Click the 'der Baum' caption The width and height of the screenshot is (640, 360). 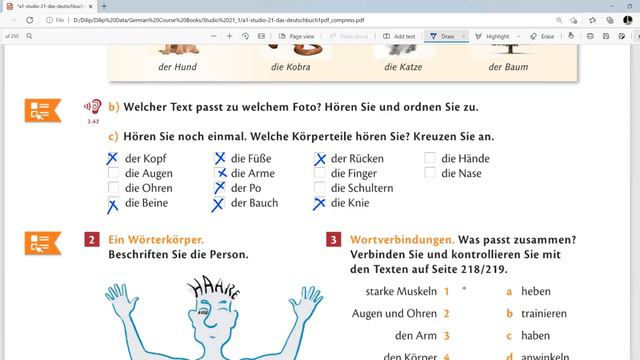508,67
